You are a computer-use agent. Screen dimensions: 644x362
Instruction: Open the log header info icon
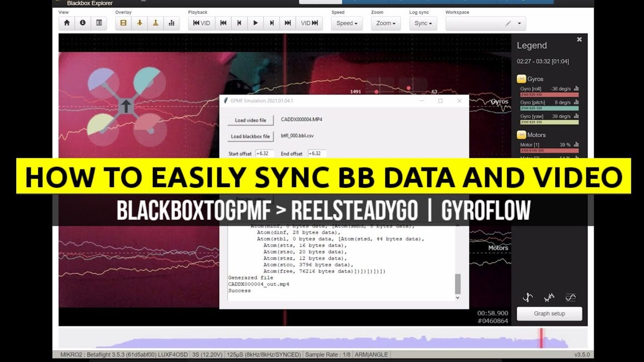pos(83,23)
